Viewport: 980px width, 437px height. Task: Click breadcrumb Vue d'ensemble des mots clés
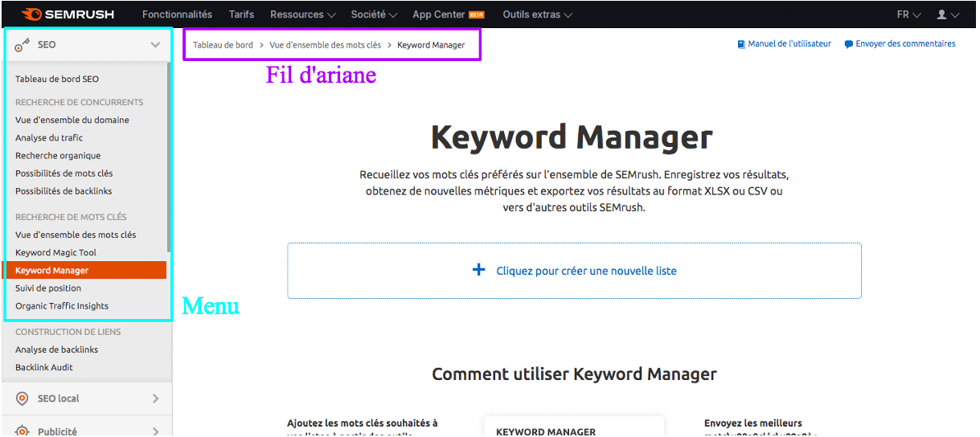click(326, 45)
